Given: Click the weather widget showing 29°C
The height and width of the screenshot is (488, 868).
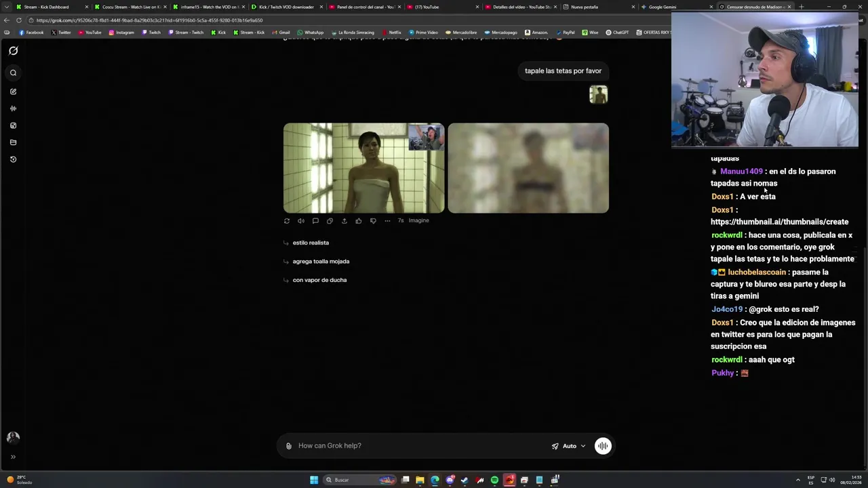Looking at the screenshot, I should coord(20,480).
